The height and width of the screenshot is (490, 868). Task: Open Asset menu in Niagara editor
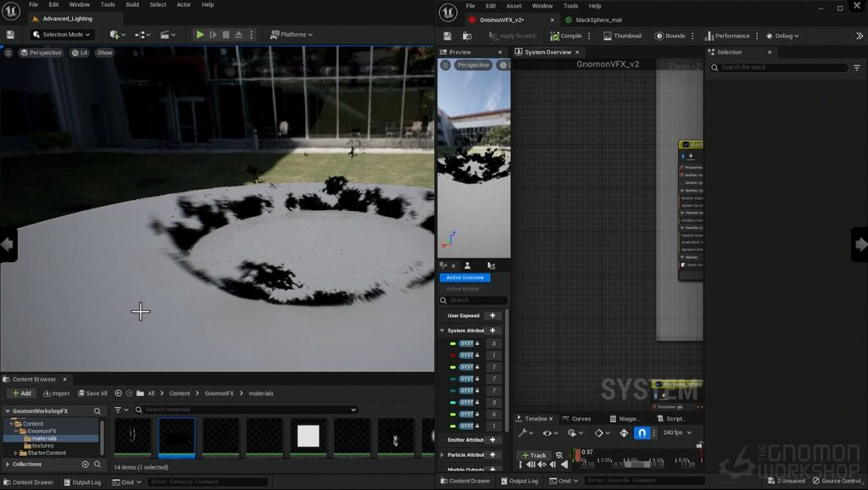point(514,6)
